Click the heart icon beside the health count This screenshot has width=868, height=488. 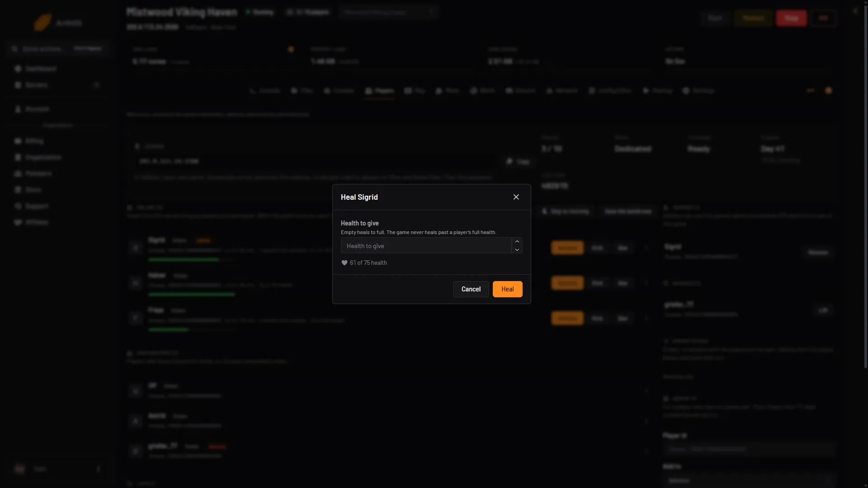click(x=344, y=263)
